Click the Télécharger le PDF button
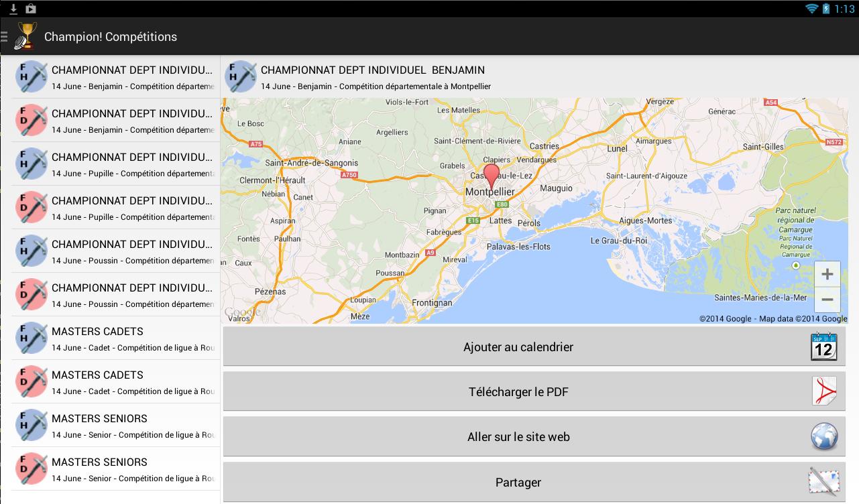Image resolution: width=859 pixels, height=504 pixels. point(534,391)
